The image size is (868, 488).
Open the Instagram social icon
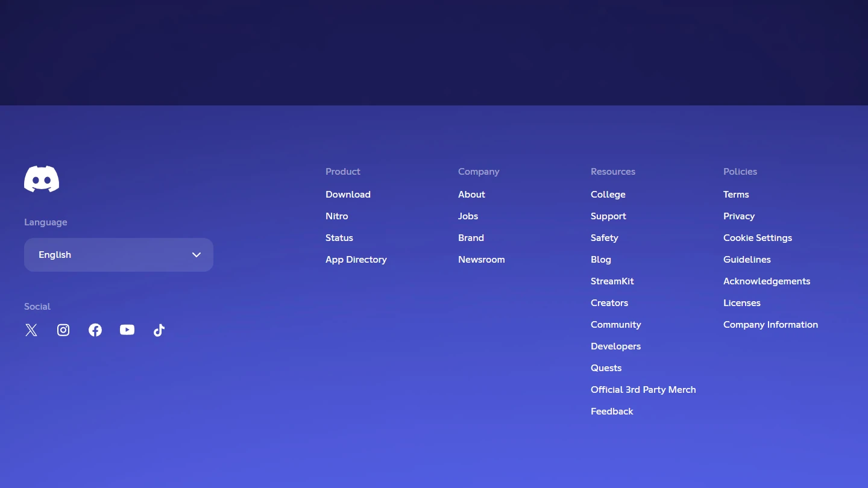point(63,330)
